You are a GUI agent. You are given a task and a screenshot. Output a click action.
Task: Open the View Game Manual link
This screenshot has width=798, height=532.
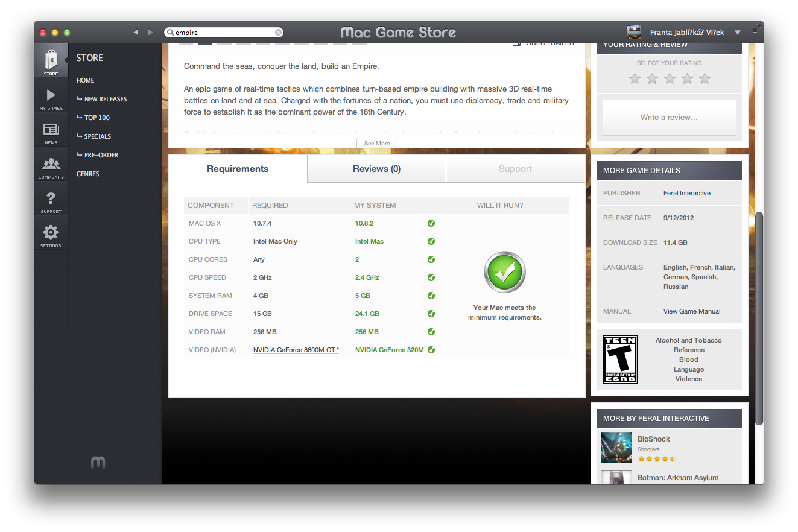tap(692, 312)
